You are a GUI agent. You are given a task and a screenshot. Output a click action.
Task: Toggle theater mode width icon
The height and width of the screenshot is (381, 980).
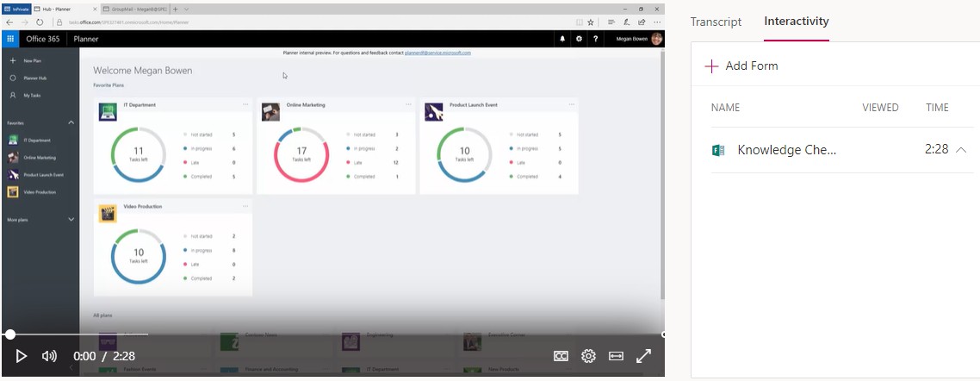point(616,356)
